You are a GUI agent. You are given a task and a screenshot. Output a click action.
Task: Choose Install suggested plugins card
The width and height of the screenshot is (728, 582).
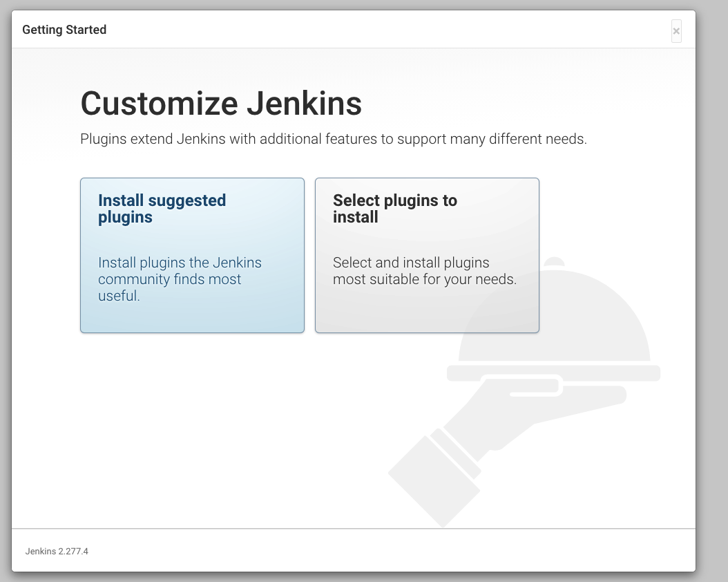pos(192,255)
